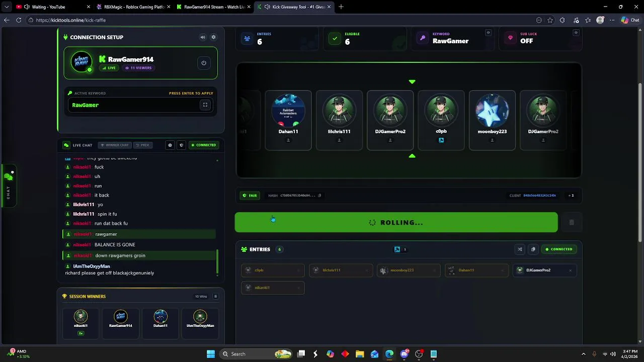Show hidden icons in system tray
This screenshot has height=362, width=644.
(584, 354)
